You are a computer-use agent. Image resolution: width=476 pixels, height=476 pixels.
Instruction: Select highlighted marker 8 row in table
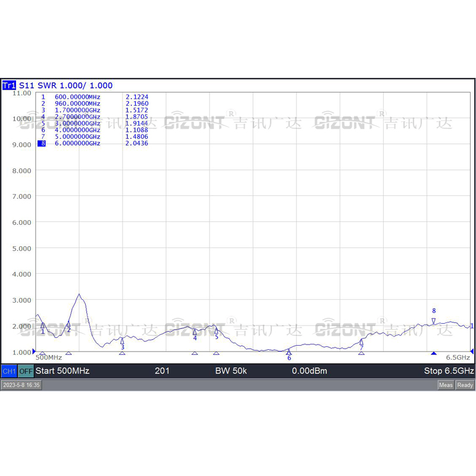pyautogui.click(x=93, y=143)
